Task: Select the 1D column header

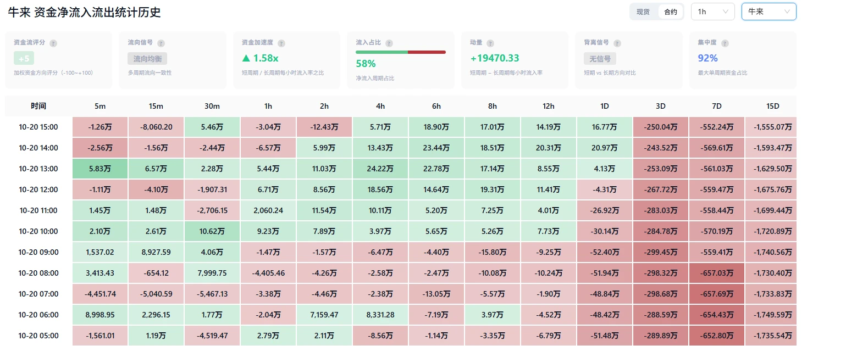Action: click(605, 106)
